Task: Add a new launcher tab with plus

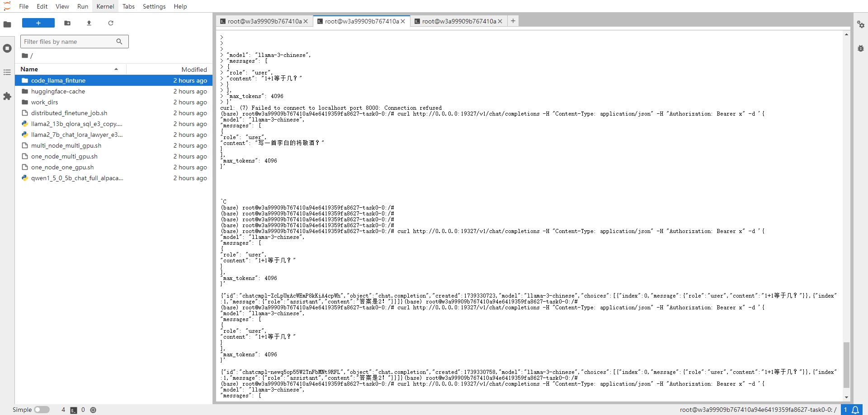Action: click(x=513, y=21)
